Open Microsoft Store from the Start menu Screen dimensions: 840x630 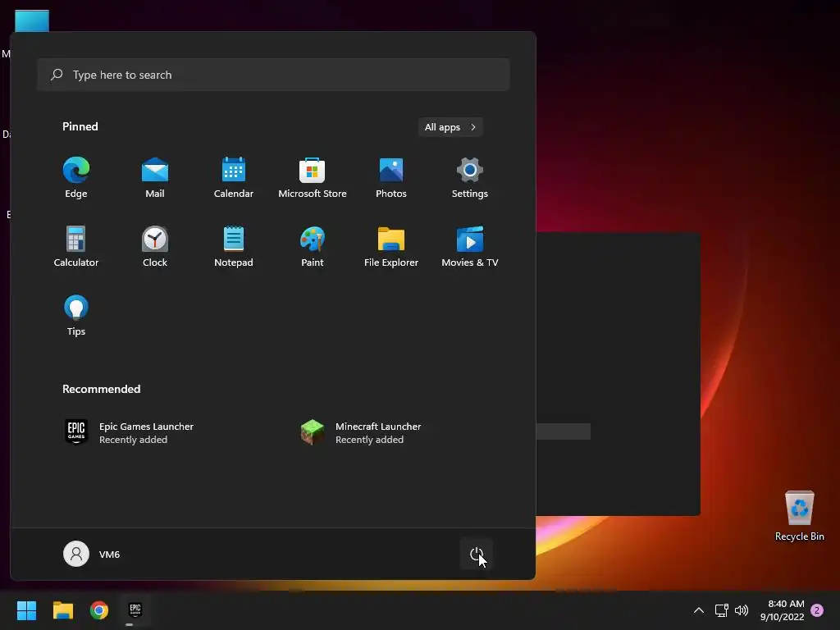(x=313, y=178)
